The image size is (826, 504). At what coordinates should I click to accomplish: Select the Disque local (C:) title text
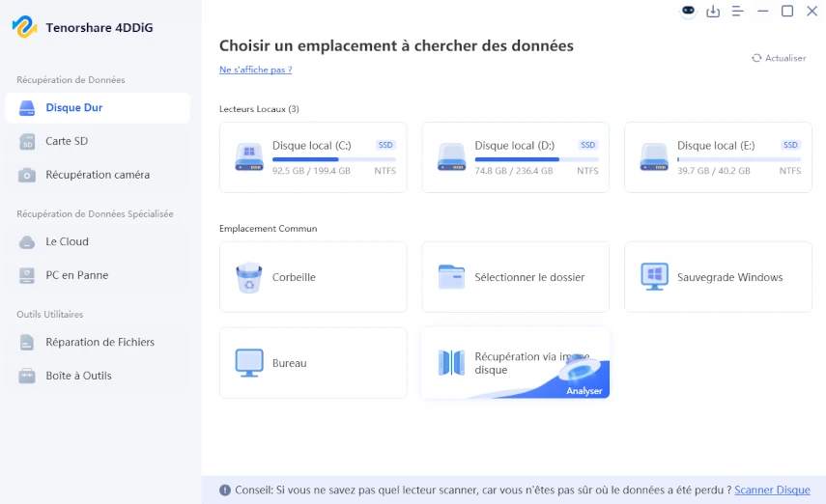311,146
